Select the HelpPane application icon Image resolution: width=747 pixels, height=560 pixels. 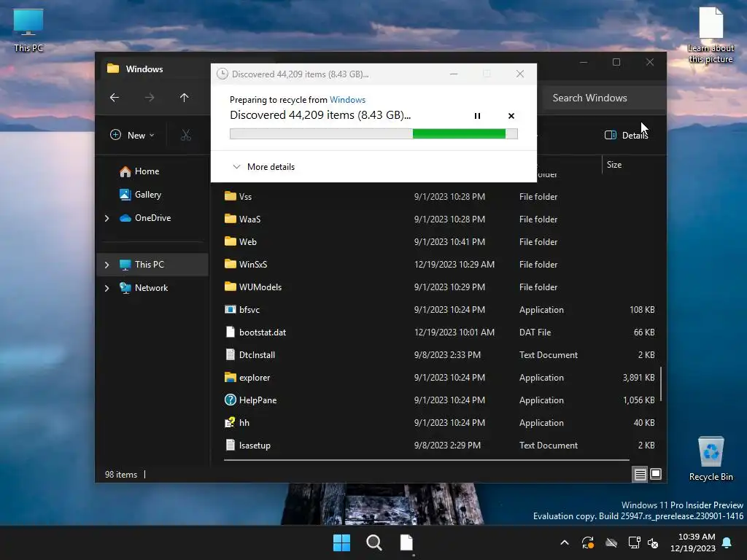[x=231, y=400]
